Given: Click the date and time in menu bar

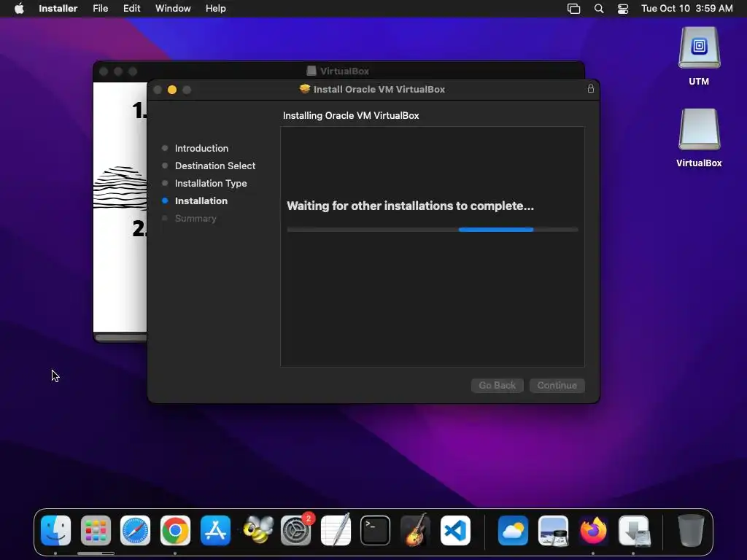Looking at the screenshot, I should point(686,9).
